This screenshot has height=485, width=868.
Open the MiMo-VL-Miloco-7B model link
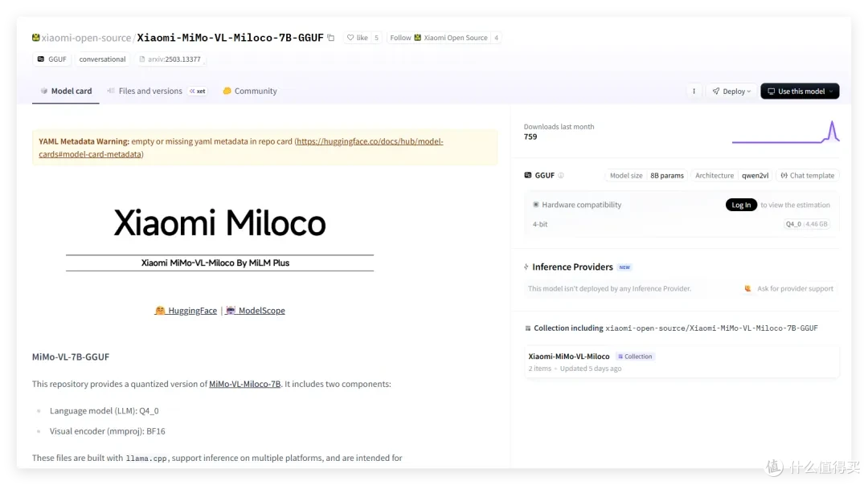(x=244, y=384)
